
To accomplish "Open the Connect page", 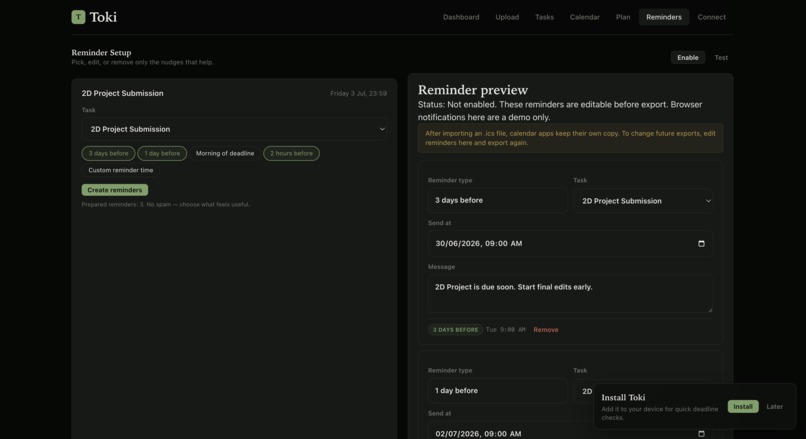I will [x=712, y=17].
